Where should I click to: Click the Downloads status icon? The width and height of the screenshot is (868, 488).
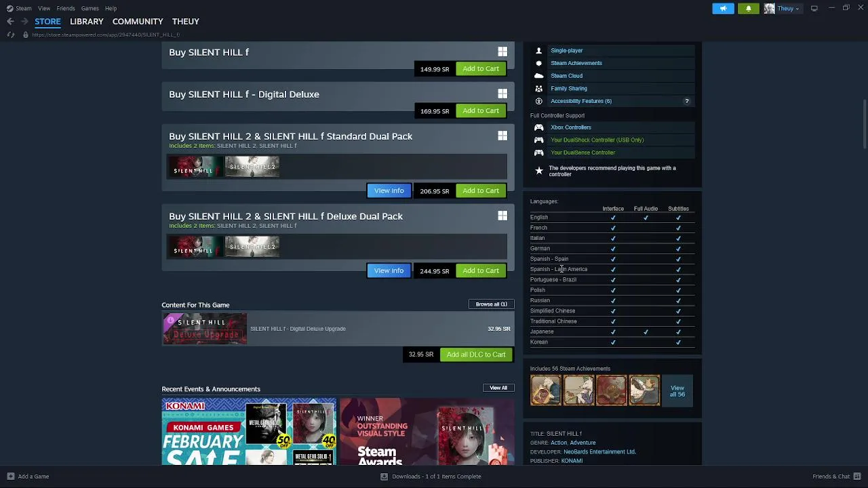384,476
